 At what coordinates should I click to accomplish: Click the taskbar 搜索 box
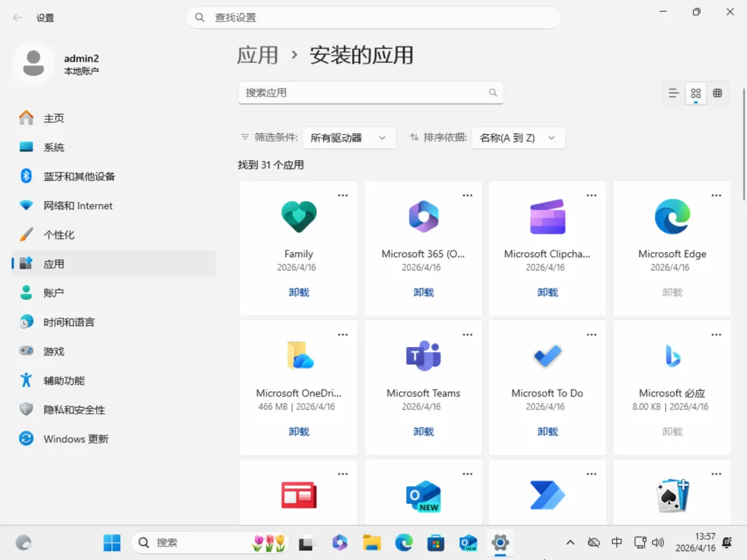(210, 543)
